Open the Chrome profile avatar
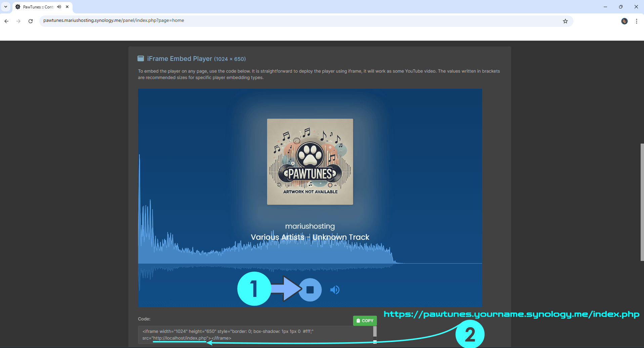The height and width of the screenshot is (348, 644). (625, 21)
